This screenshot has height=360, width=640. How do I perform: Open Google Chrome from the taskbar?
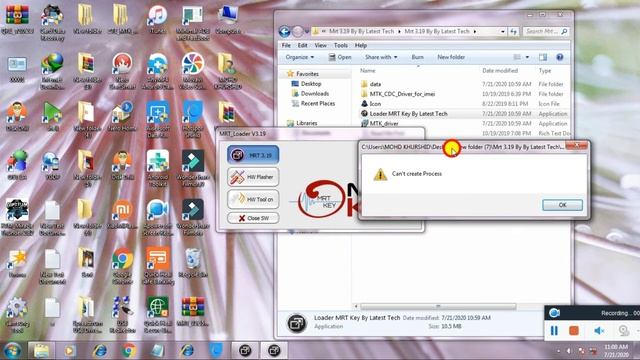click(x=129, y=351)
